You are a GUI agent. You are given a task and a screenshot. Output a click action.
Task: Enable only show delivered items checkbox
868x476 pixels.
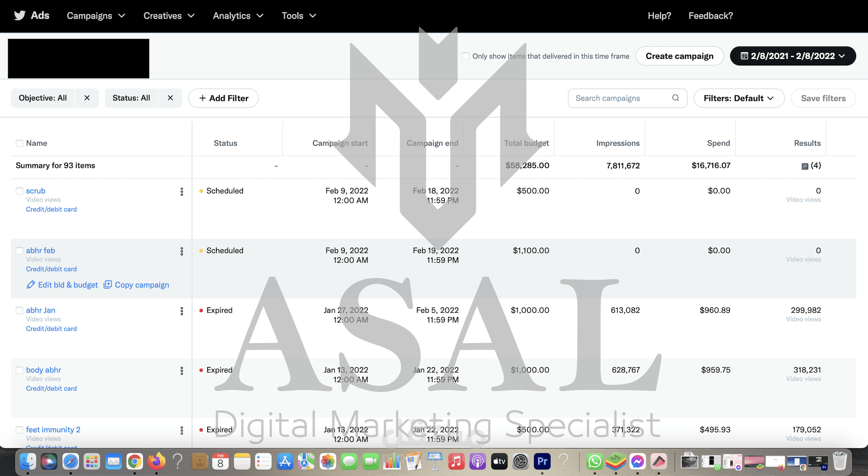tap(466, 56)
